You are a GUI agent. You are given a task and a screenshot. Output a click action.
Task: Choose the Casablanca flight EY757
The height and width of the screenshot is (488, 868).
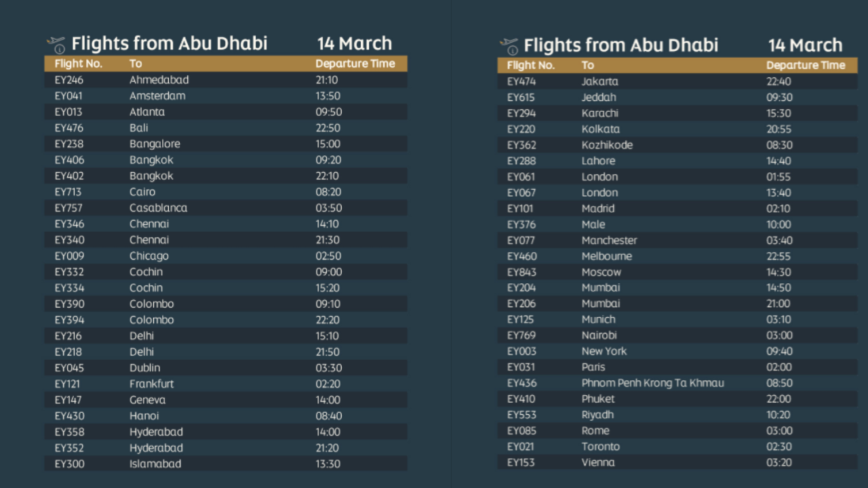click(x=68, y=208)
